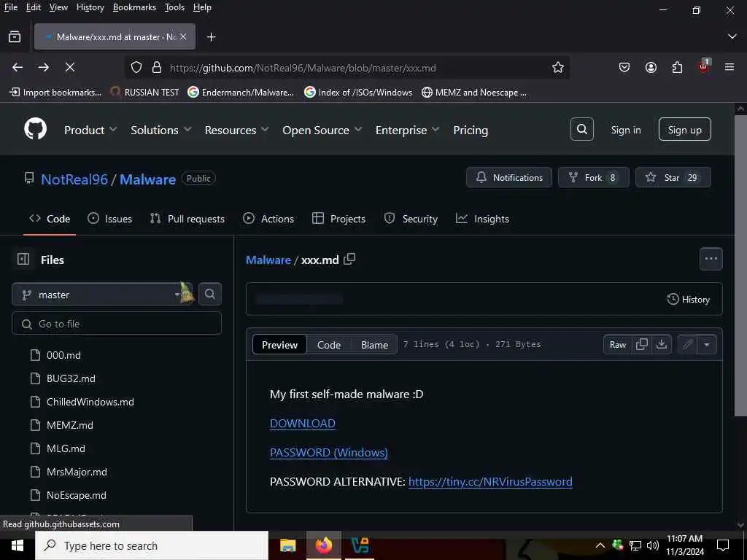Click the PASSWORD (Windows) link
The width and height of the screenshot is (747, 560).
pos(329,452)
